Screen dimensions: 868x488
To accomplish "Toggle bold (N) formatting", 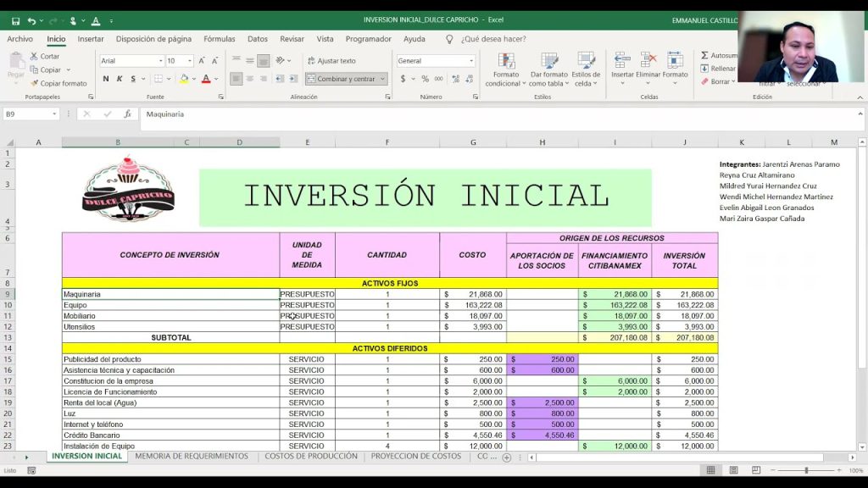I will click(x=106, y=79).
